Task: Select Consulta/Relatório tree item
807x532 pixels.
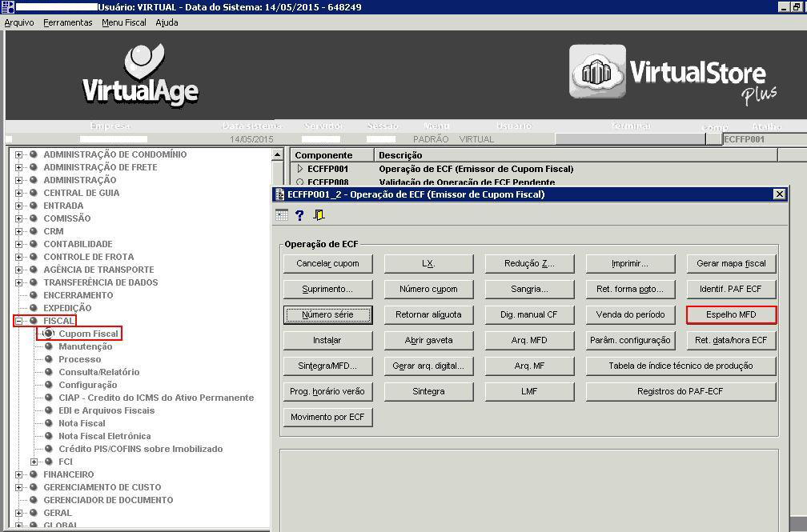Action: pyautogui.click(x=98, y=372)
